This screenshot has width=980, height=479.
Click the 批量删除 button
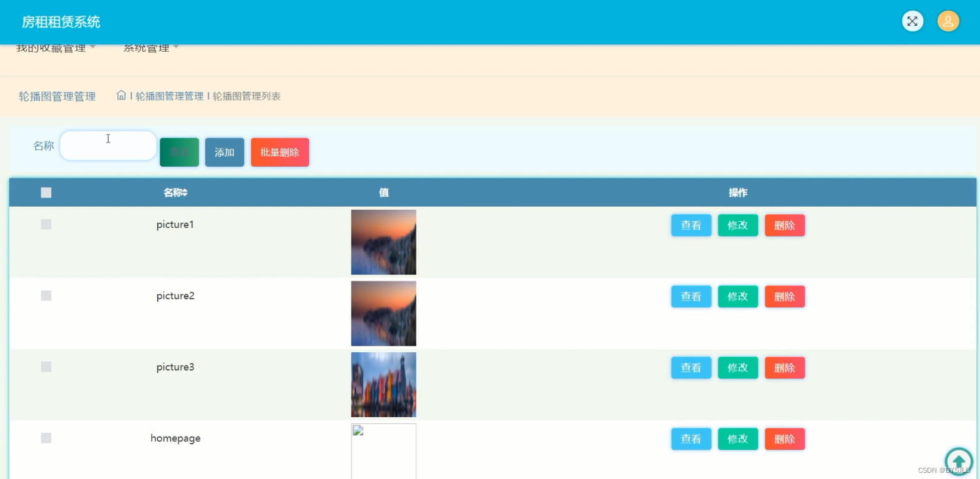tap(280, 152)
